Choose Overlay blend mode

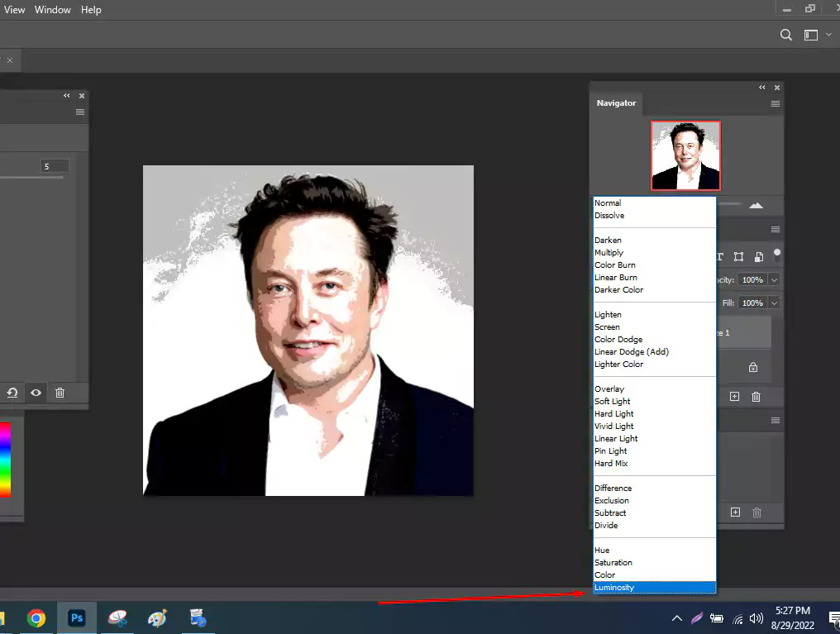[654, 389]
